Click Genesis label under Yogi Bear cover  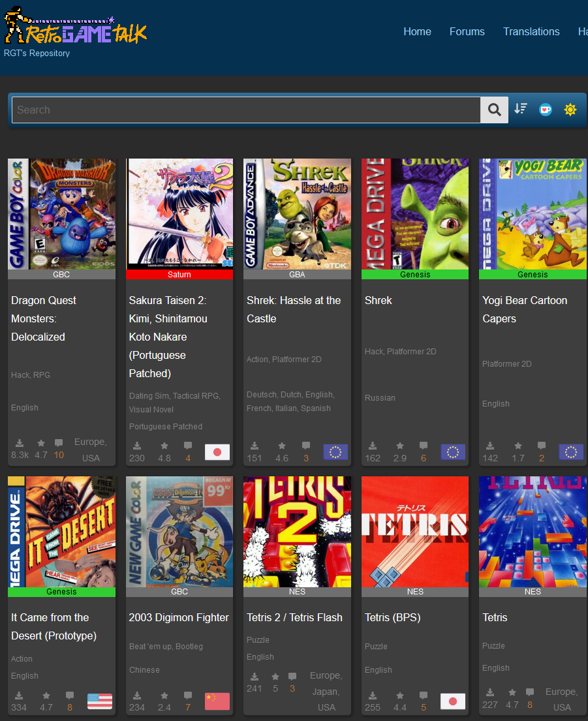click(x=533, y=275)
